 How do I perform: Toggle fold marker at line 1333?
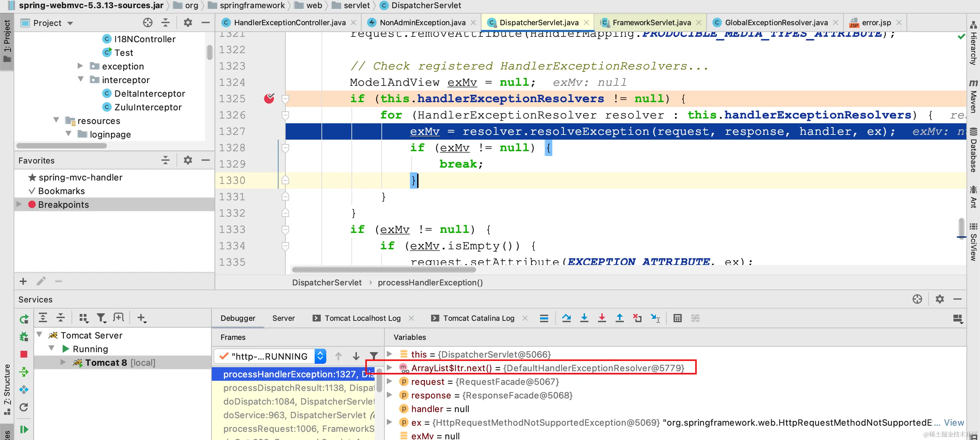pos(285,230)
